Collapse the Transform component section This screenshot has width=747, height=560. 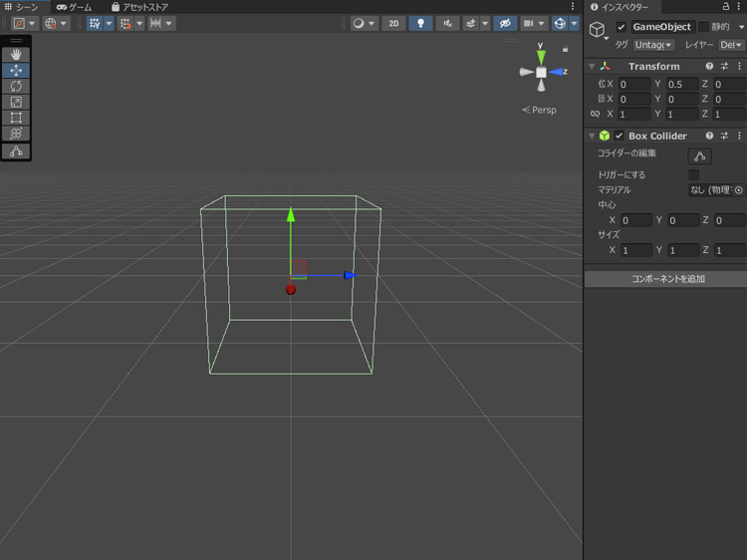point(592,67)
